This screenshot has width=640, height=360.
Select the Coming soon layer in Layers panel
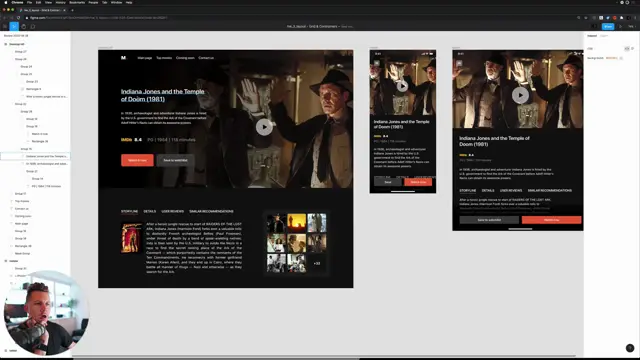23,216
